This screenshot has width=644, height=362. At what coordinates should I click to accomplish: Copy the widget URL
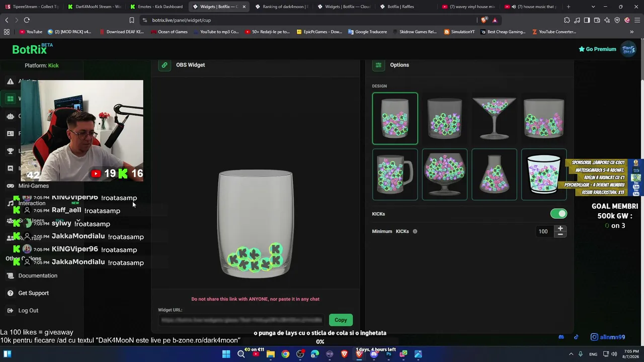click(341, 320)
